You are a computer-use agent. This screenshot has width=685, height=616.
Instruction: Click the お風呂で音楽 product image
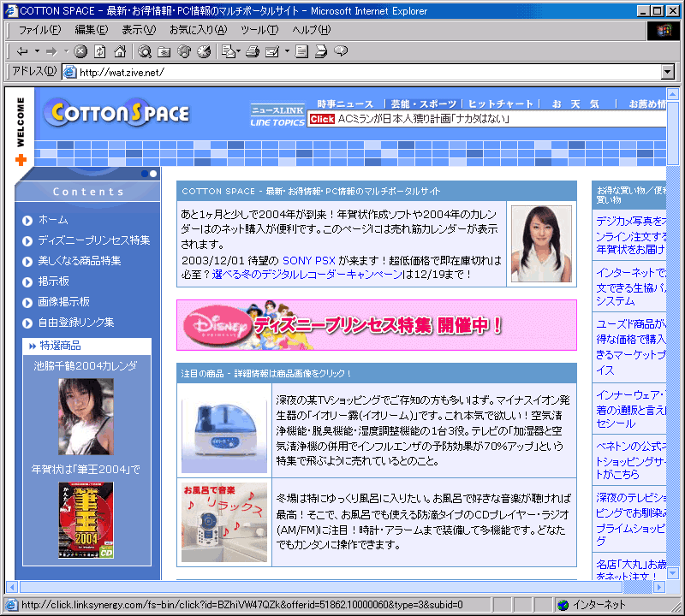224,522
